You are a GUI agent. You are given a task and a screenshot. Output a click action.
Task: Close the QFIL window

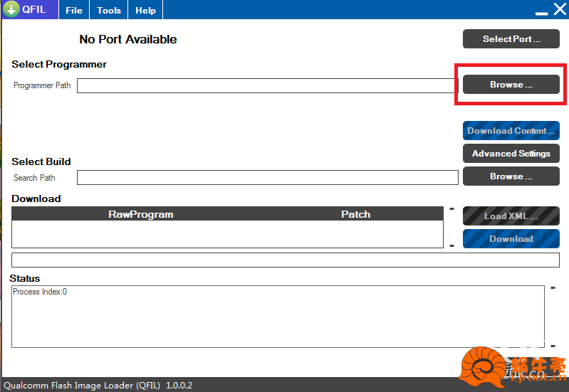click(560, 9)
